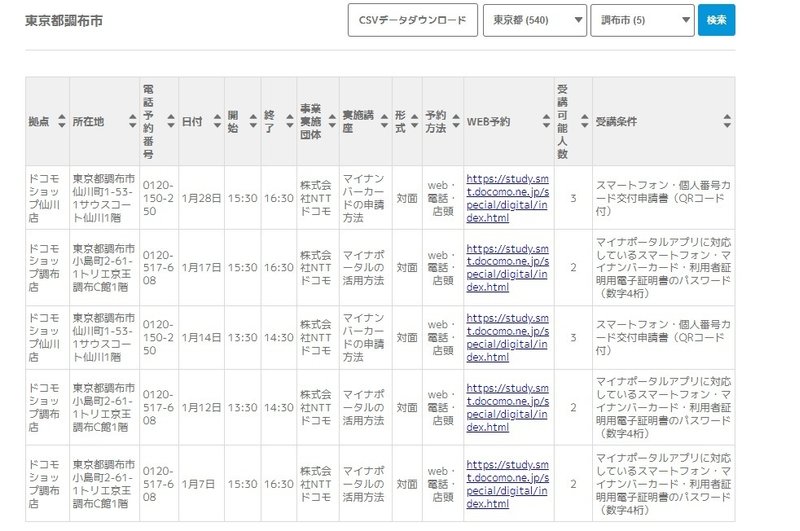The image size is (800, 531).
Task: Click ドコモショップ調布店 in the 1月12日 row
Action: (44, 408)
